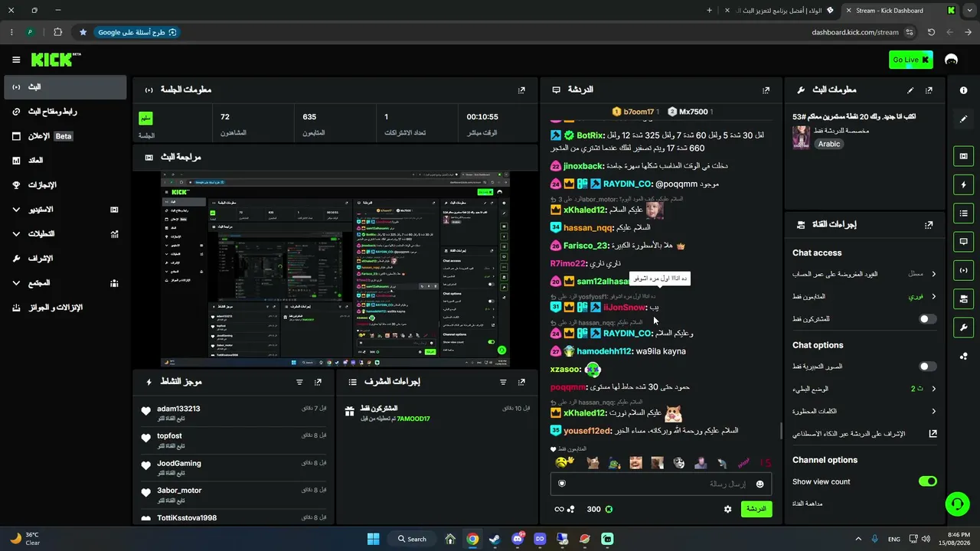Screen dimensions: 980x551
Task: Open the المتابعون فقط followers-only options
Action: [864, 296]
